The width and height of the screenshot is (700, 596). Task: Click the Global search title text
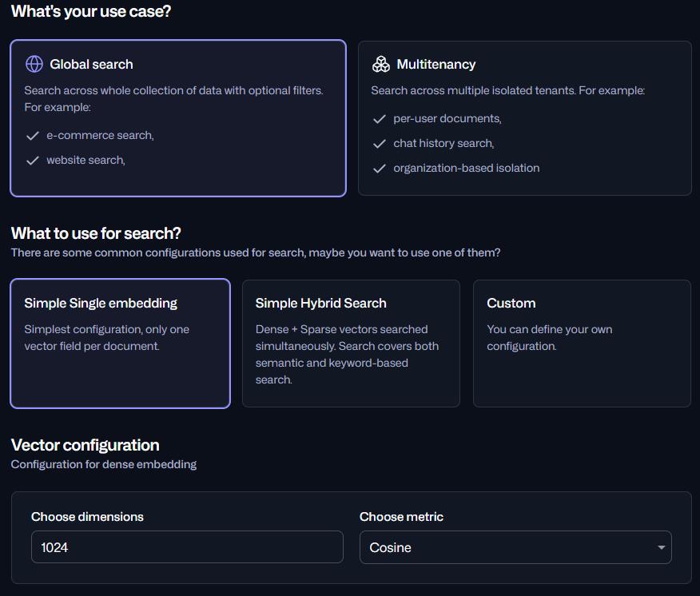pyautogui.click(x=91, y=64)
